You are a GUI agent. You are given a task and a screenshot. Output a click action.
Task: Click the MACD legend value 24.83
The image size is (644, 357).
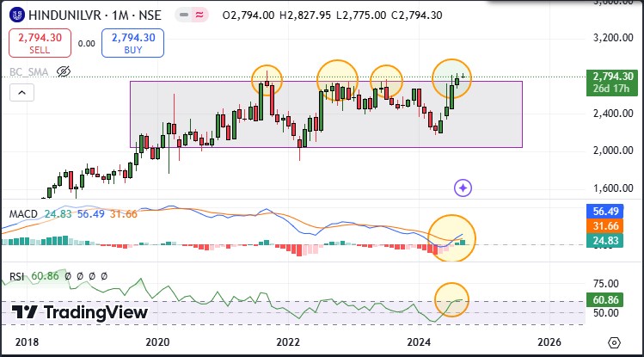coord(58,214)
